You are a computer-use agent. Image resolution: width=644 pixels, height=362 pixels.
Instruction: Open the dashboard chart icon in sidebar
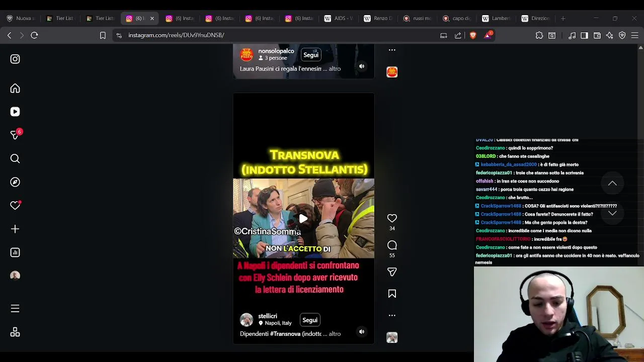15,252
